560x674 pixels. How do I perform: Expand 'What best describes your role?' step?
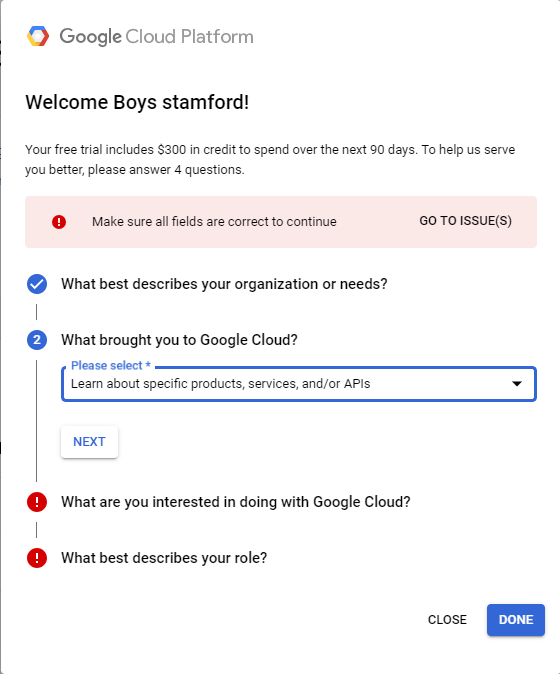tap(164, 558)
